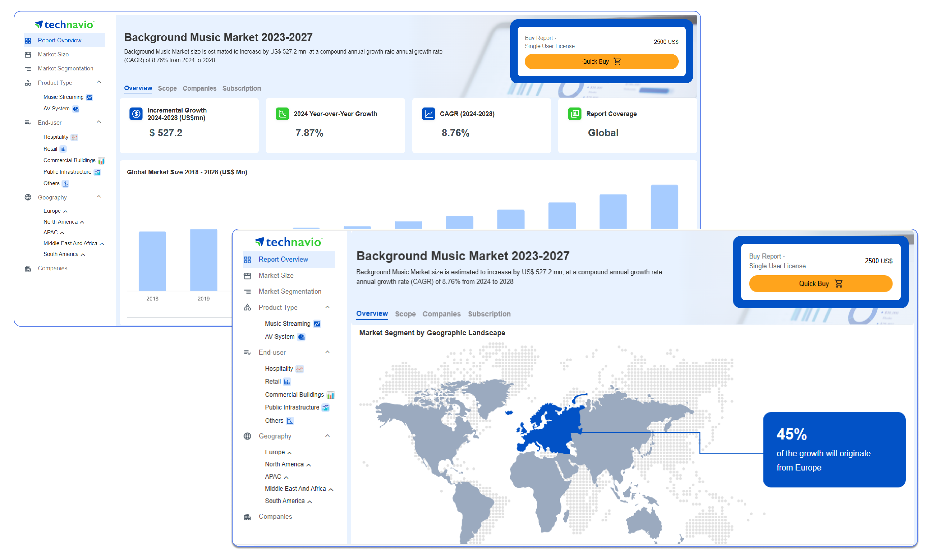
Task: Click the Retail chart icon in upper sidebar
Action: (x=63, y=149)
